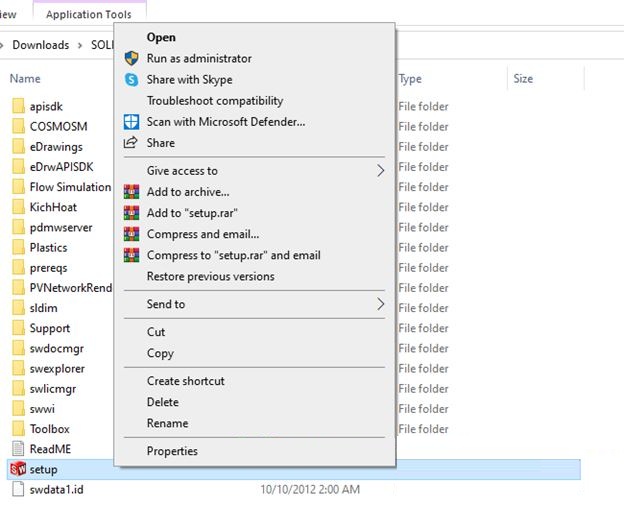Click the Toolbox folder icon
624x506 pixels.
click(x=18, y=429)
